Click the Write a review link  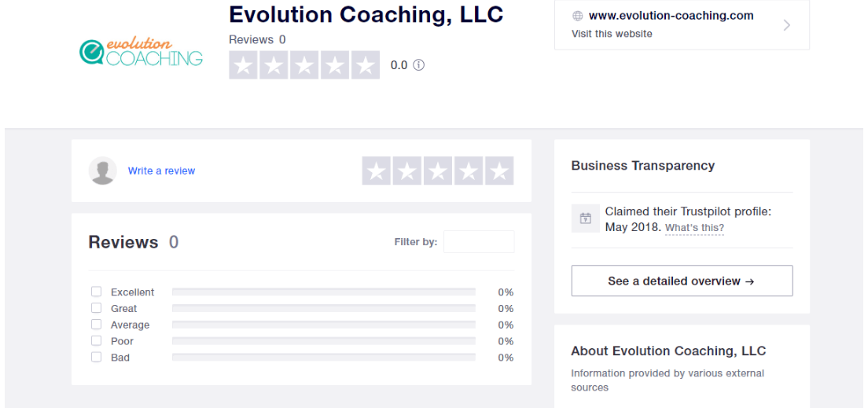(162, 171)
